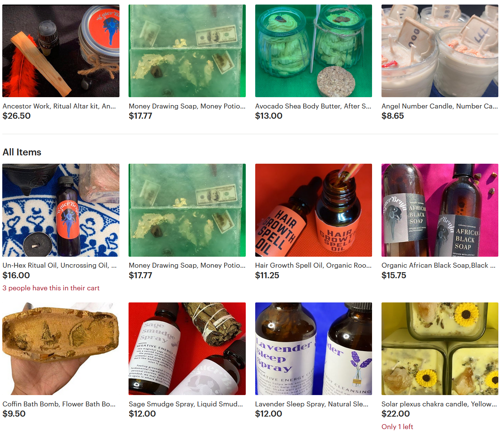Click Coffin Bath Bomb title link
This screenshot has width=504, height=434.
coord(59,404)
